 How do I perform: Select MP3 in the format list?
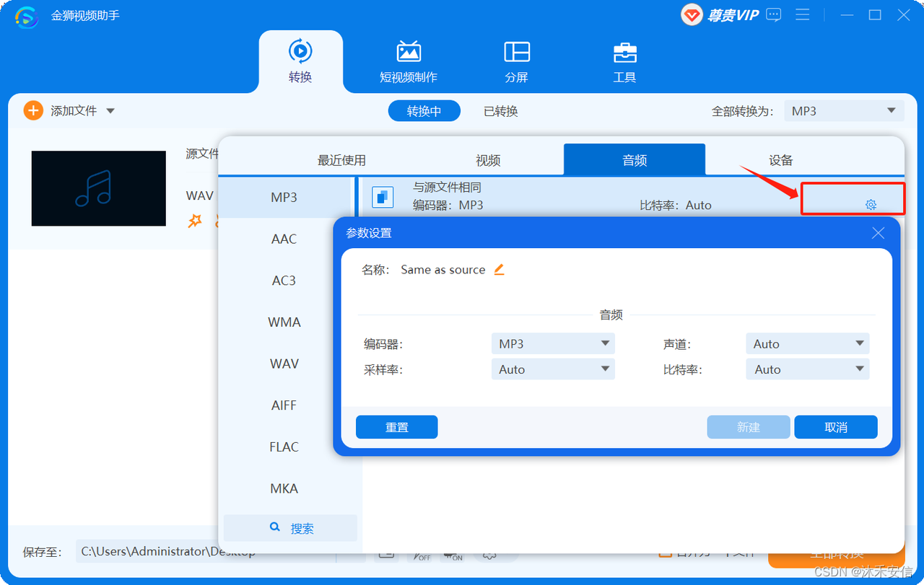pyautogui.click(x=284, y=197)
